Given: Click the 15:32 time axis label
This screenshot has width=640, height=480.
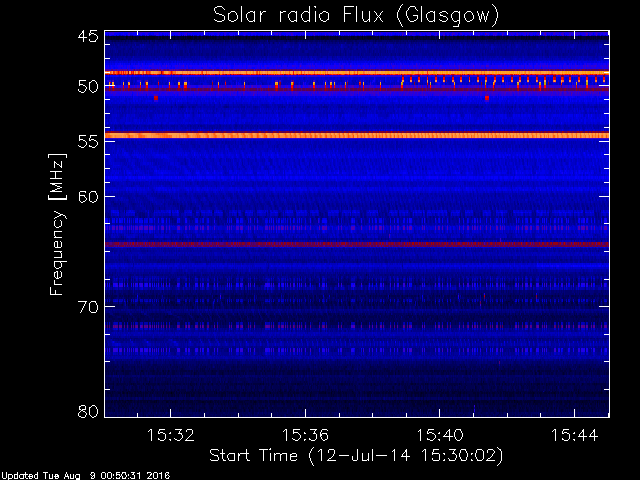Looking at the screenshot, I should (171, 435).
